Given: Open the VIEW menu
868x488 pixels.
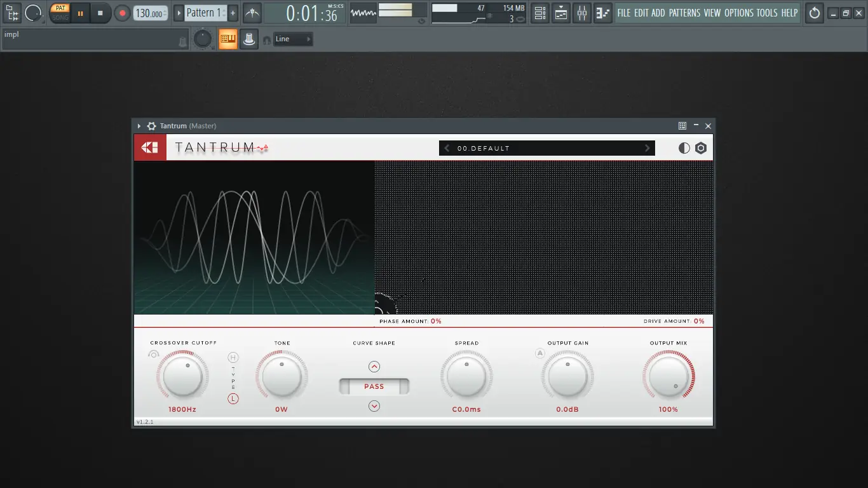Looking at the screenshot, I should coord(712,13).
